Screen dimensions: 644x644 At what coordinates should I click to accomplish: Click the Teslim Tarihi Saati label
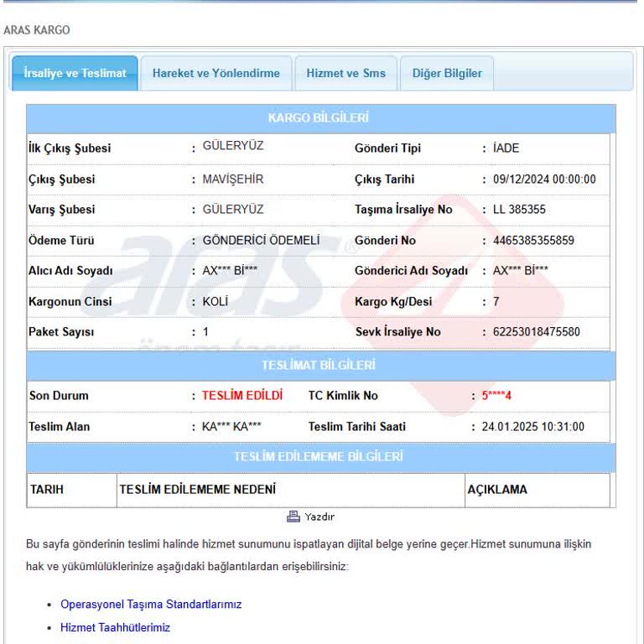(357, 426)
